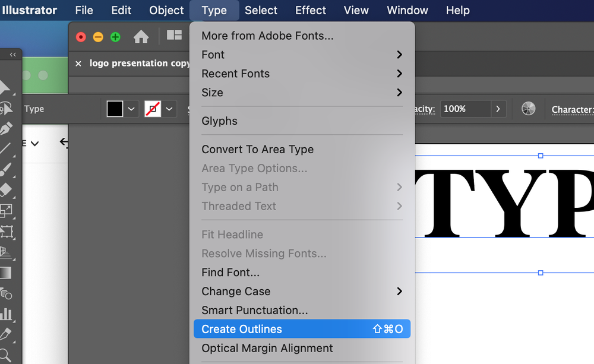Open the File menu
Screen dimensions: 594x364
pyautogui.click(x=84, y=10)
